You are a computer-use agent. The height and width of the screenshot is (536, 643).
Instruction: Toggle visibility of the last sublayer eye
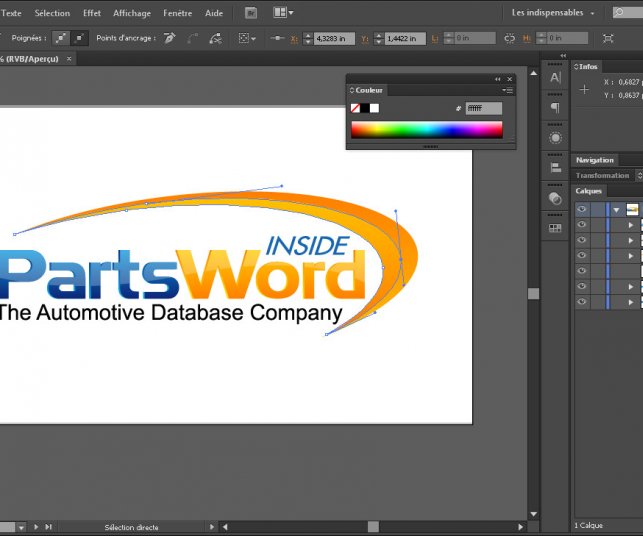click(x=582, y=301)
